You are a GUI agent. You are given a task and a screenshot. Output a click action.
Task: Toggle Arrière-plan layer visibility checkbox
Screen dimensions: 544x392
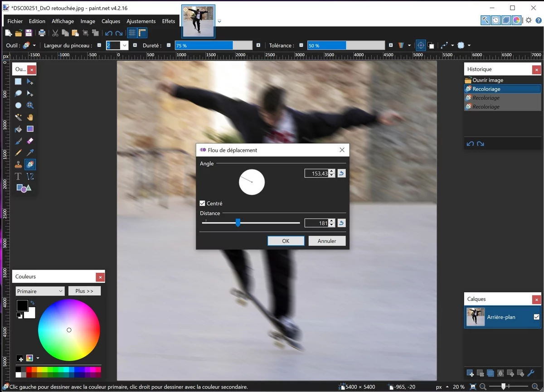tap(537, 317)
